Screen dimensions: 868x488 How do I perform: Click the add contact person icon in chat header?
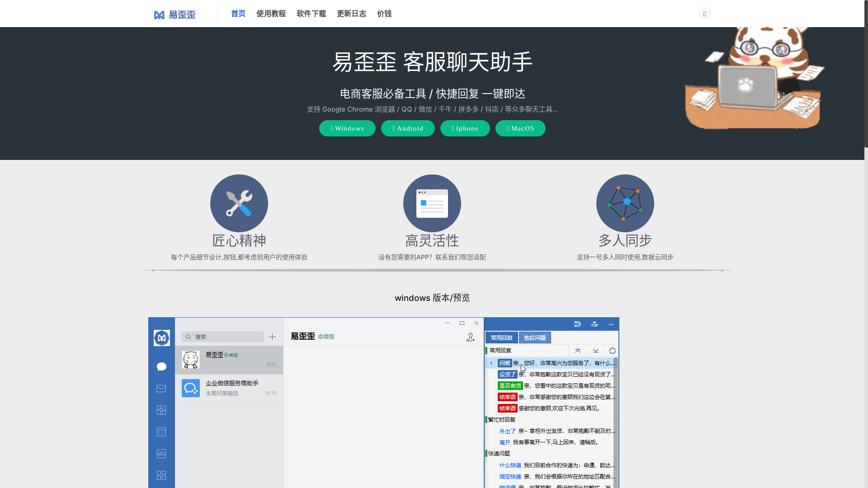tap(470, 337)
